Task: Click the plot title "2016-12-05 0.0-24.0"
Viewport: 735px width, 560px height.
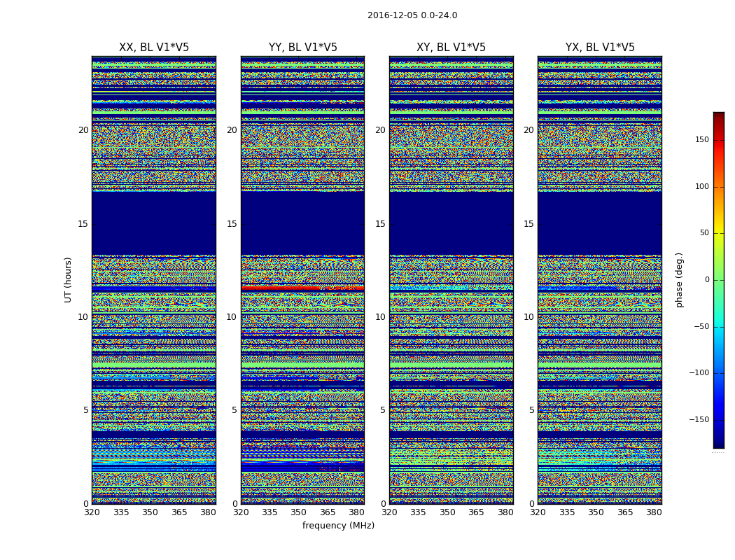Action: coord(412,15)
